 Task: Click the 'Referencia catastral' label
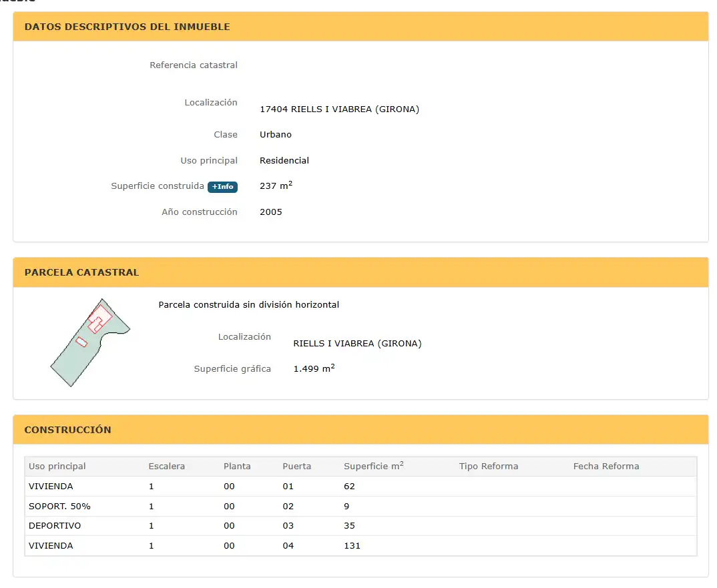194,65
